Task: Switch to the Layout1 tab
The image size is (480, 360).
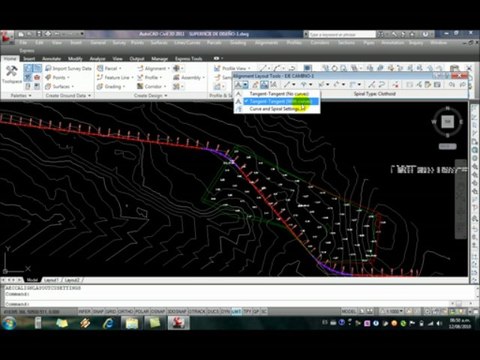Action: [51, 280]
